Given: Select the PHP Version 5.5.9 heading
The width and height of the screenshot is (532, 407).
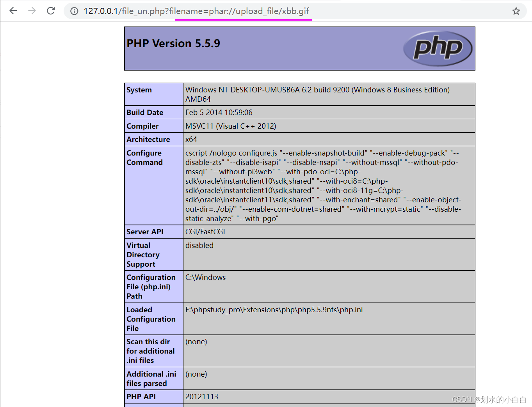Looking at the screenshot, I should point(173,43).
